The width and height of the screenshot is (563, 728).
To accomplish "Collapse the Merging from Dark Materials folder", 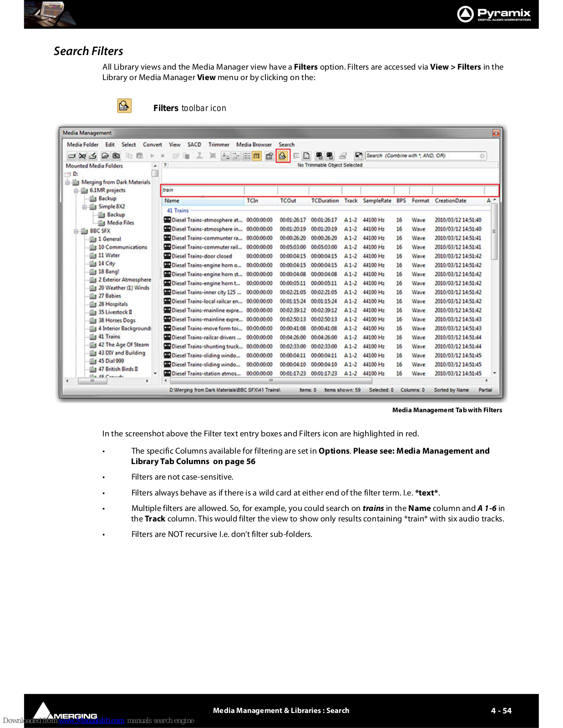I will [x=67, y=182].
